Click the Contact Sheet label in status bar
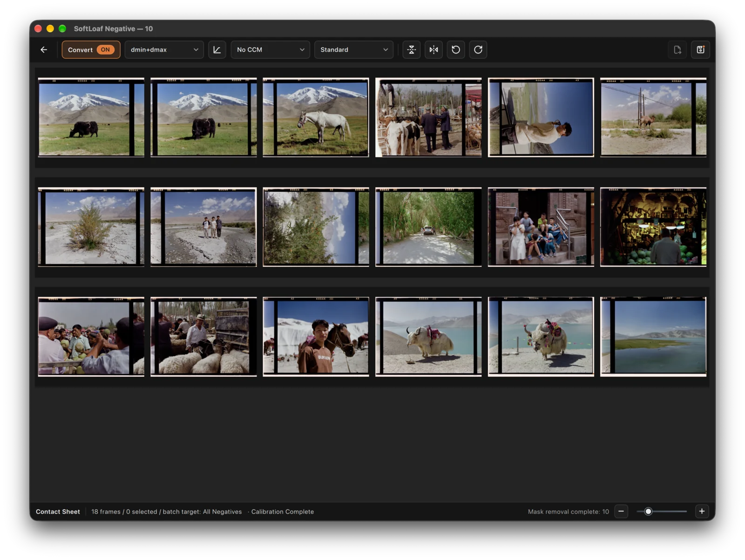The width and height of the screenshot is (745, 560). 58,512
